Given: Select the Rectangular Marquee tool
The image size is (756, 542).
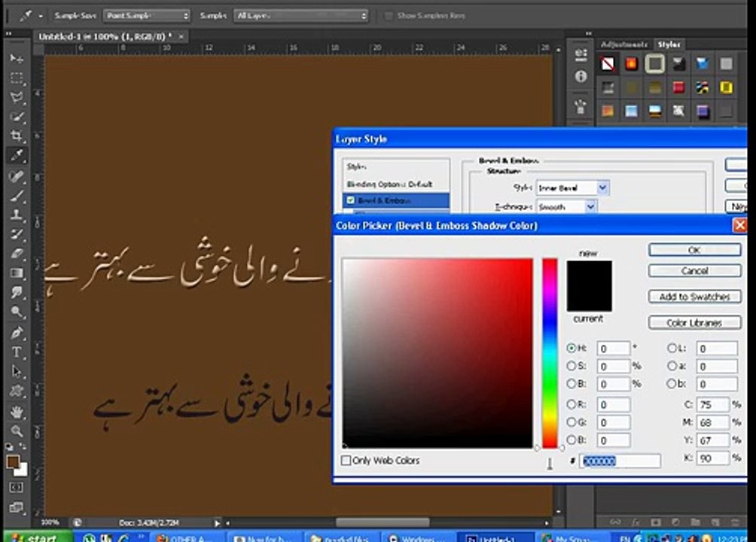Looking at the screenshot, I should pyautogui.click(x=17, y=78).
